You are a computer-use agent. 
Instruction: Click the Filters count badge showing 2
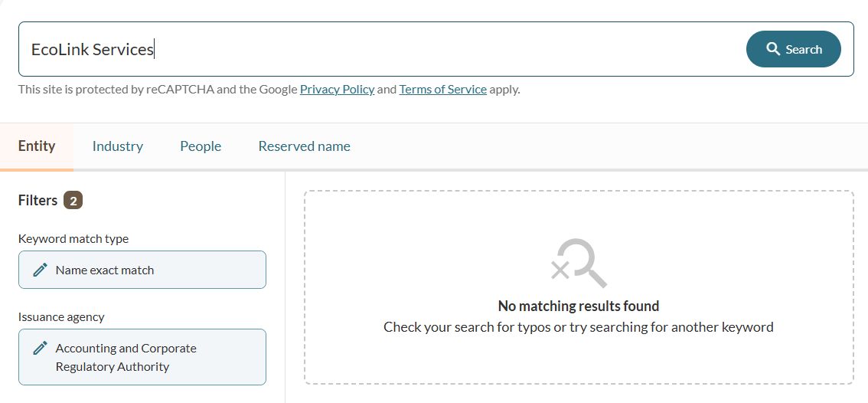click(x=73, y=201)
